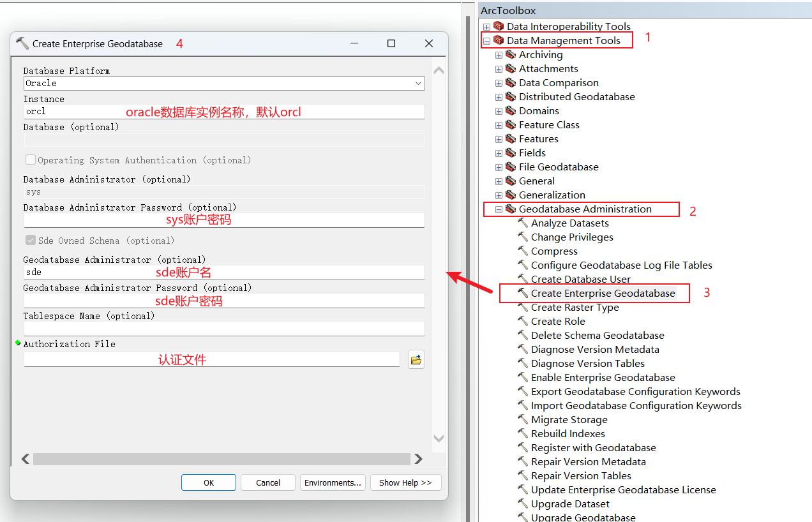This screenshot has height=522, width=812.
Task: Expand the File Geodatabase toolset
Action: [499, 167]
